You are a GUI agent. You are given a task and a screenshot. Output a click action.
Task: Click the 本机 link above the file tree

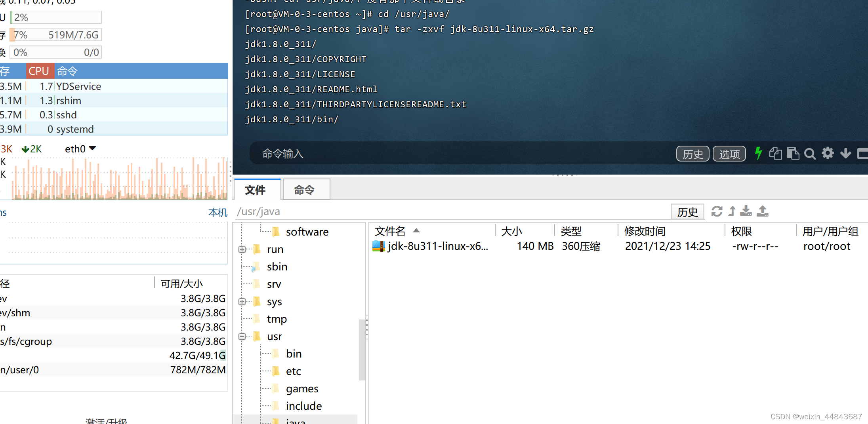pos(217,212)
